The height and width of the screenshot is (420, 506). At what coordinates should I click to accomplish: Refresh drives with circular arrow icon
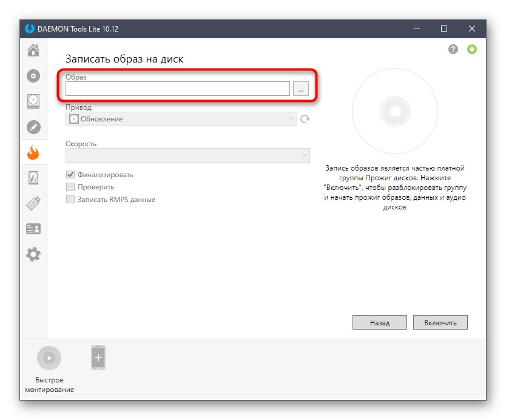(x=305, y=119)
